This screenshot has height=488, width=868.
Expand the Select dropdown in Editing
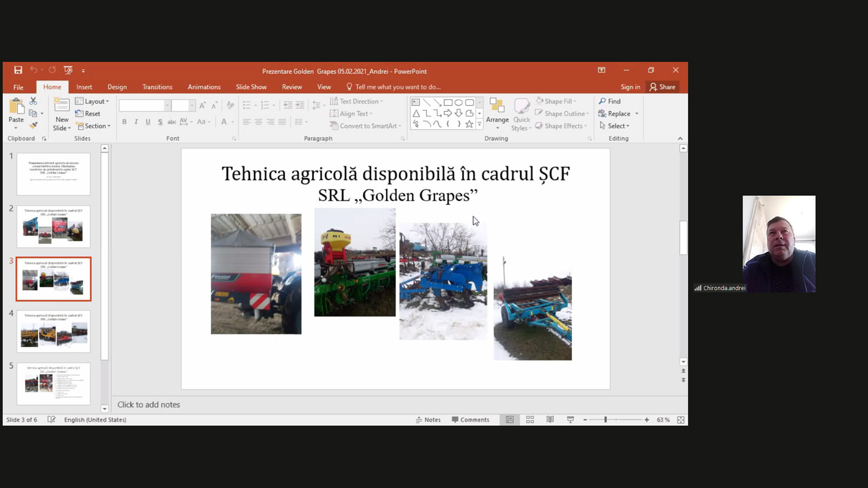(615, 126)
